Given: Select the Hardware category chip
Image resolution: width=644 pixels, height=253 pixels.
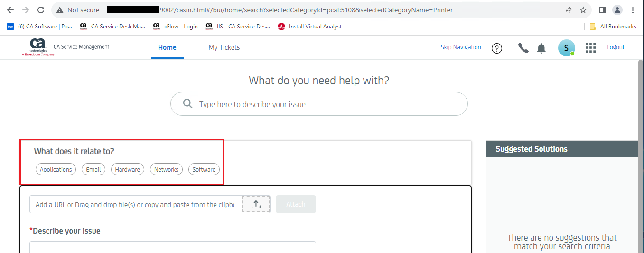Looking at the screenshot, I should pyautogui.click(x=127, y=169).
